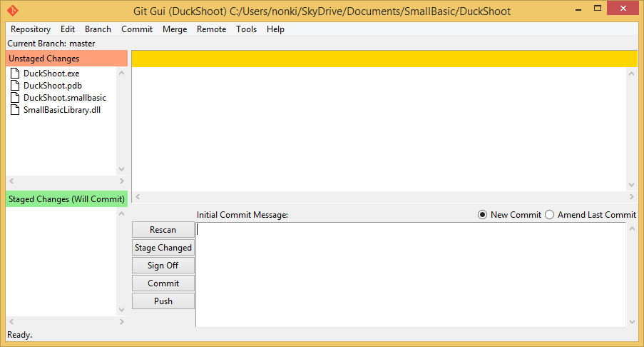The height and width of the screenshot is (347, 644).
Task: Select the New Commit radio button
Action: pos(483,215)
